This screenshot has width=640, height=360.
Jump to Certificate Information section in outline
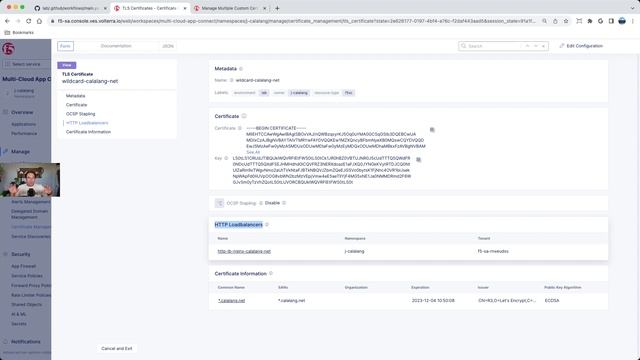click(88, 131)
